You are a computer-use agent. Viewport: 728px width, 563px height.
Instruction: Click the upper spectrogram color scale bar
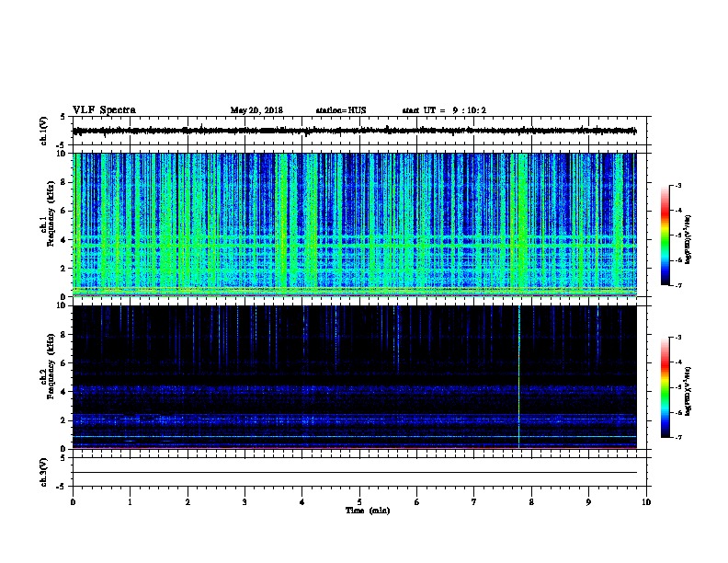coord(665,236)
